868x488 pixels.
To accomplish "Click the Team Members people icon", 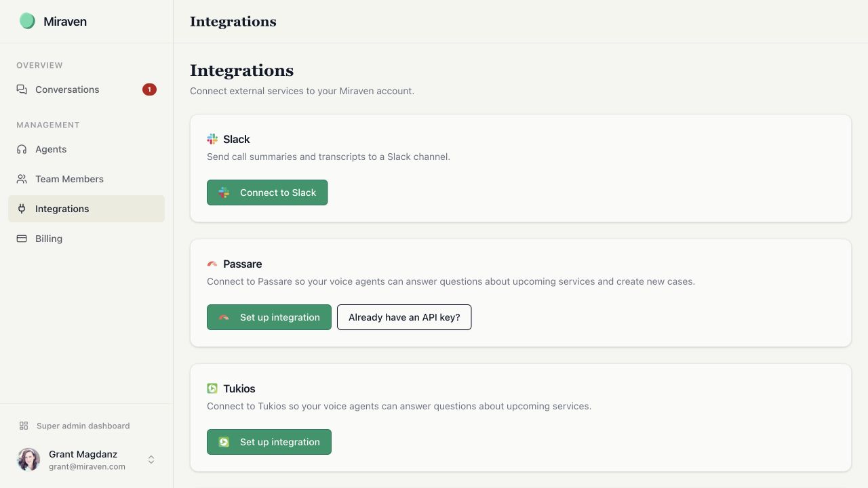I will pyautogui.click(x=22, y=179).
